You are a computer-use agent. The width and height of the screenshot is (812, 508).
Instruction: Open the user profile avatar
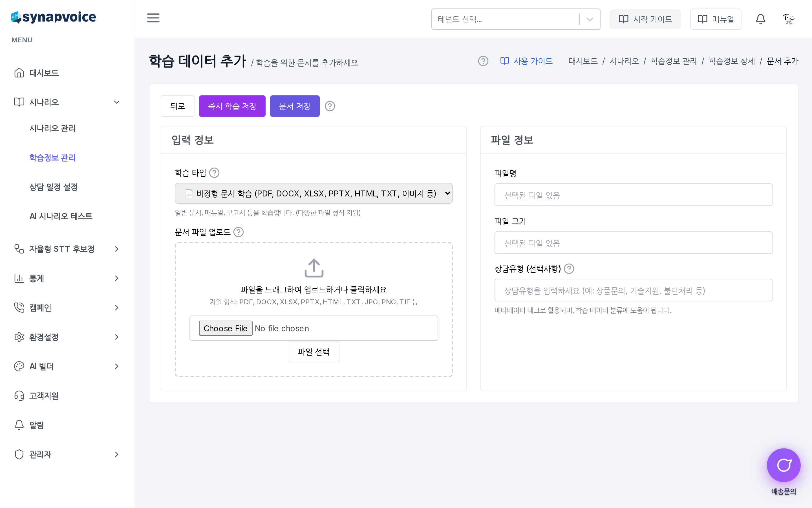pyautogui.click(x=789, y=19)
